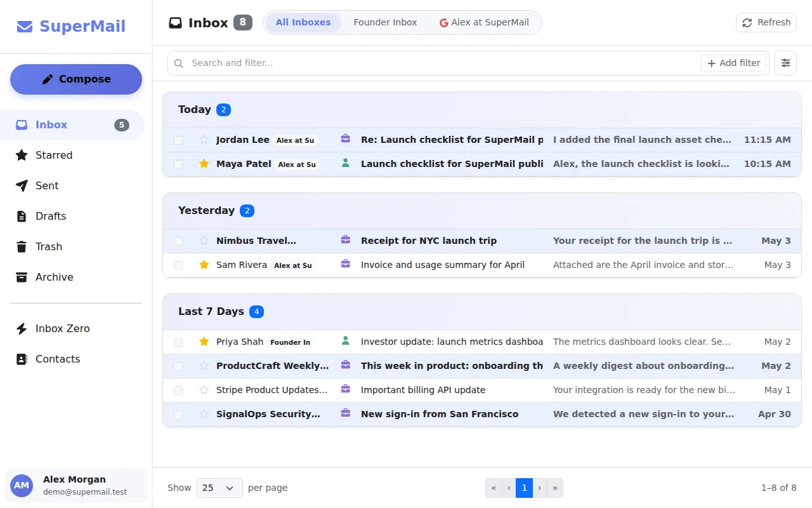
Task: Open filter settings sliders icon
Action: pyautogui.click(x=785, y=63)
